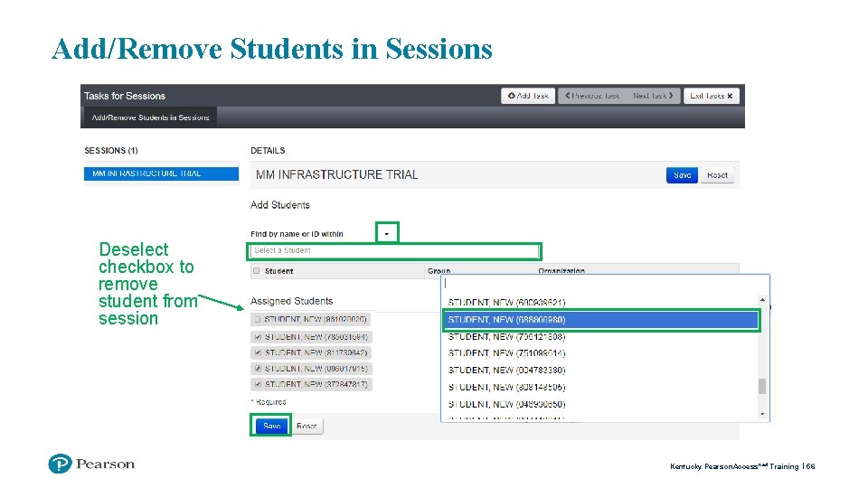Choose STUDENT, NEW (048900650) from list

[x=600, y=404]
